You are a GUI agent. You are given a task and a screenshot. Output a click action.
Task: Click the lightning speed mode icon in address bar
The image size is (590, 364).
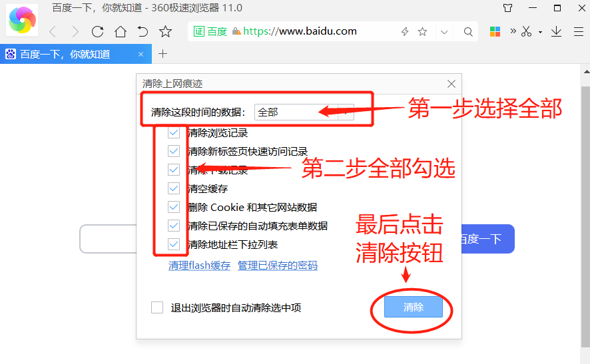tap(404, 31)
